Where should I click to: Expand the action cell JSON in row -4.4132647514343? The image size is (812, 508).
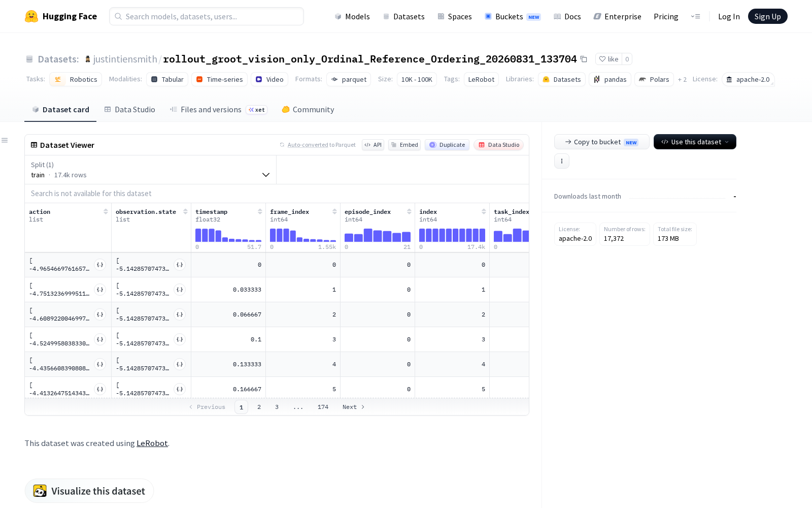click(100, 389)
